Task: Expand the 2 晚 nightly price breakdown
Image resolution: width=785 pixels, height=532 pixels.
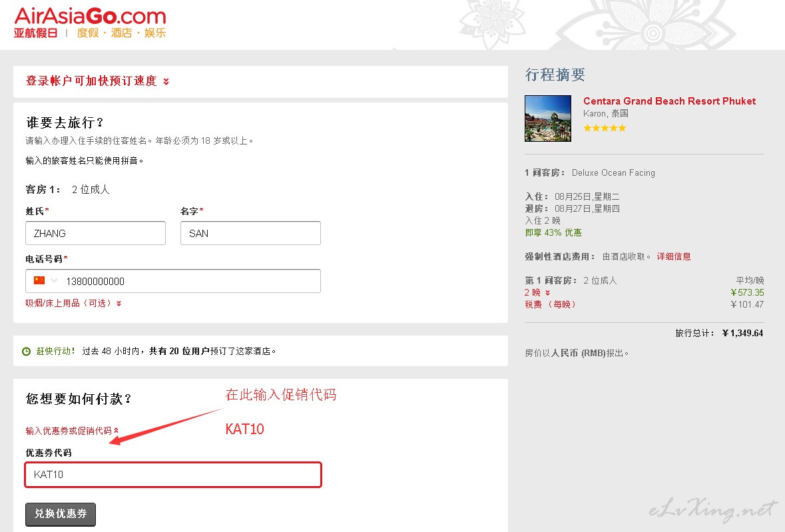Action: click(537, 293)
